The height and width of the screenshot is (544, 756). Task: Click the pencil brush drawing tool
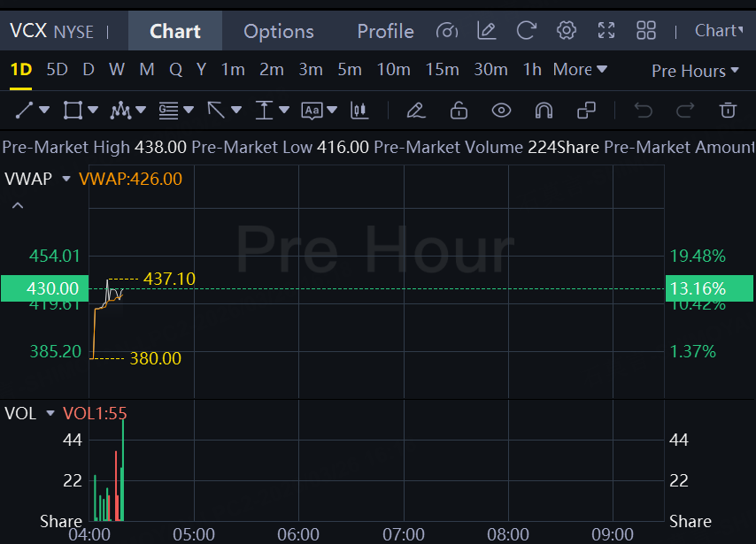click(x=415, y=111)
